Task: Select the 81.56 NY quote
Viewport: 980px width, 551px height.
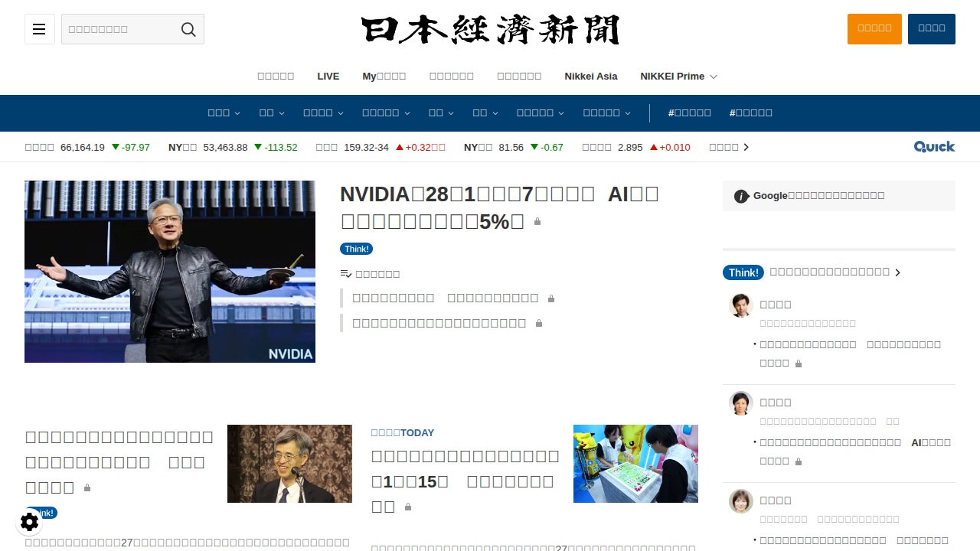Action: [511, 147]
